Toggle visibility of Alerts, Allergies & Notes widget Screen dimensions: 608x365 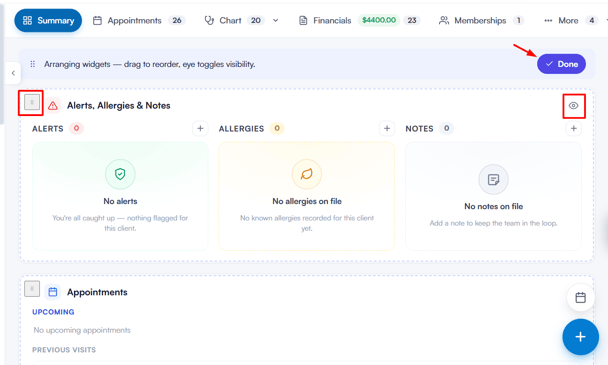tap(573, 106)
